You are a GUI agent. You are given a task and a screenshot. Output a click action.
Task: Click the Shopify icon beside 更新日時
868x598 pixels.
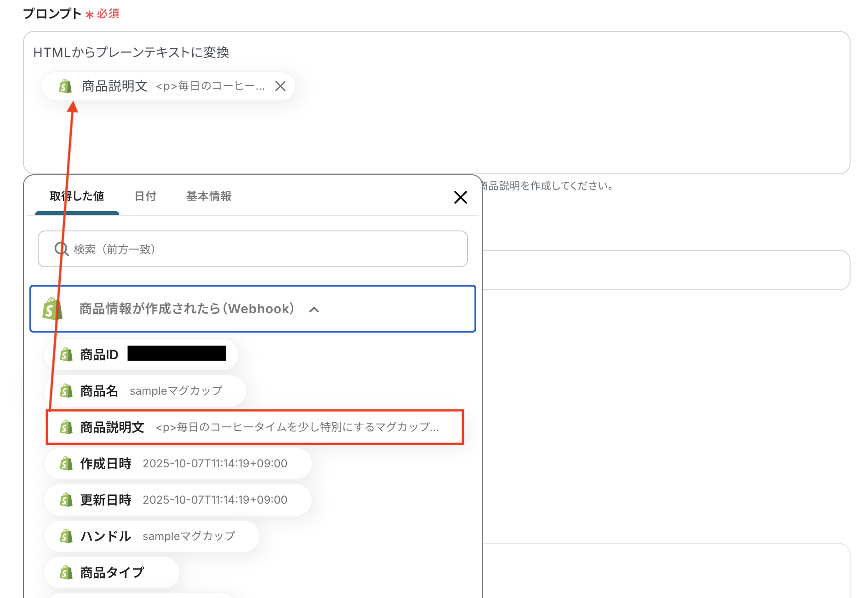pyautogui.click(x=66, y=500)
